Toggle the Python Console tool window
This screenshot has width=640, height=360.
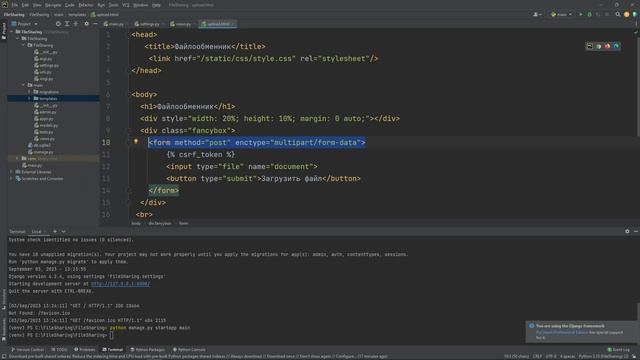pos(189,350)
